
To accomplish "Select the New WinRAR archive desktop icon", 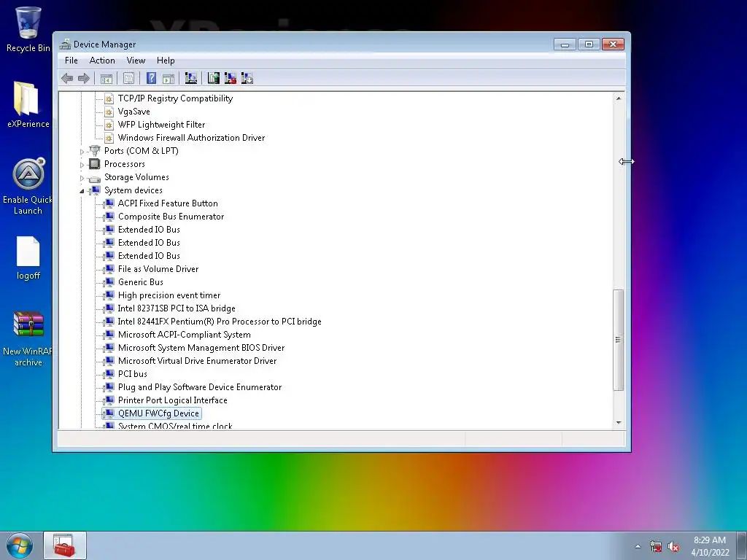I will [x=28, y=339].
